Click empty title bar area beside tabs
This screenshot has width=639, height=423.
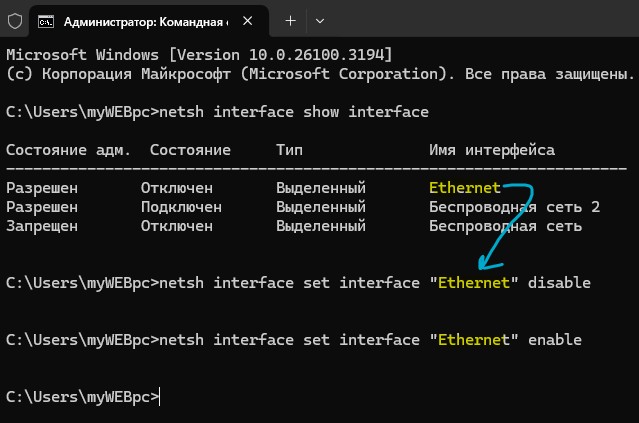[x=481, y=19]
